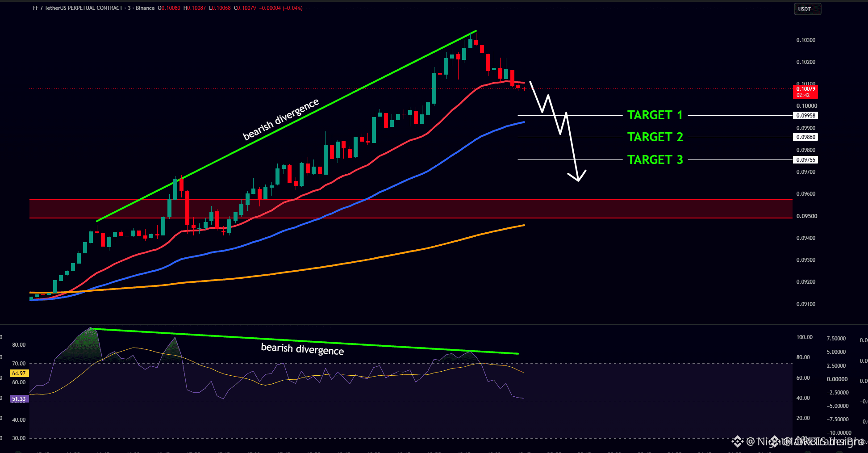Click the 20.00 indicator axis label

click(803, 418)
